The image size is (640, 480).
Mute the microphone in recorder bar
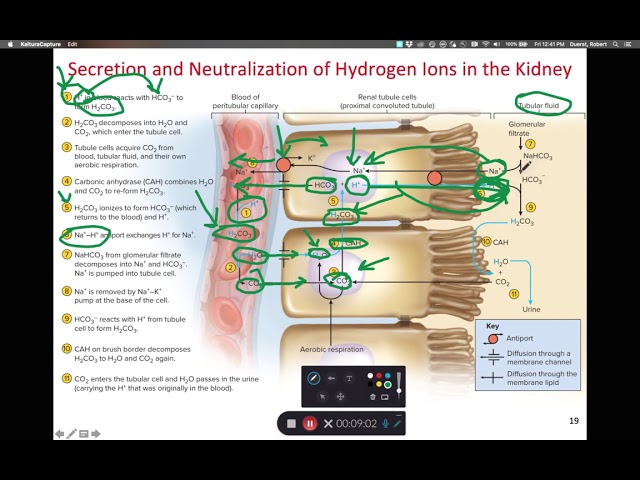point(385,424)
